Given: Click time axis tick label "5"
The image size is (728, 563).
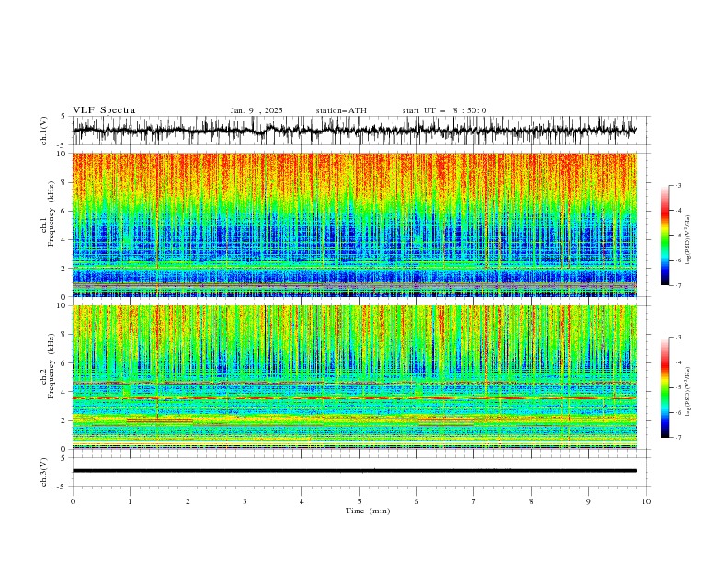Looking at the screenshot, I should tap(359, 501).
